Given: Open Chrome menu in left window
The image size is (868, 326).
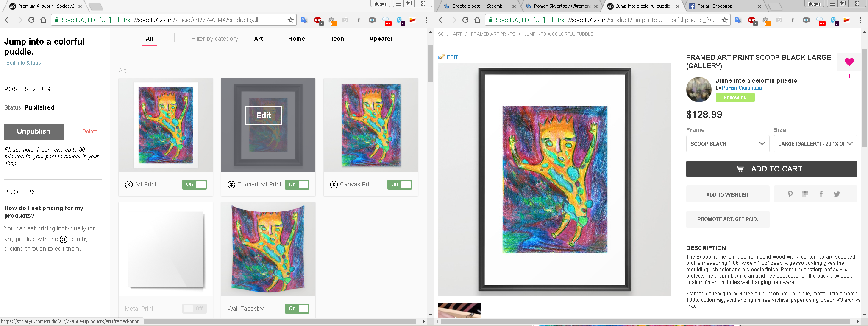Looking at the screenshot, I should coord(426,20).
